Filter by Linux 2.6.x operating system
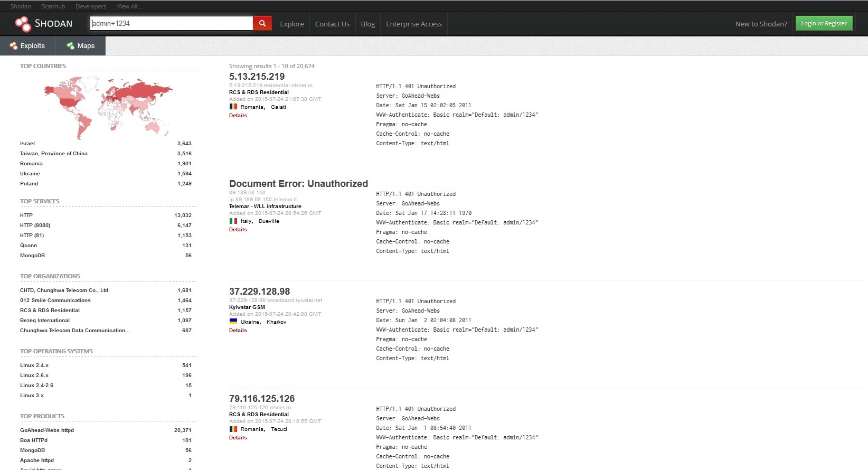This screenshot has height=470, width=868. (x=34, y=375)
